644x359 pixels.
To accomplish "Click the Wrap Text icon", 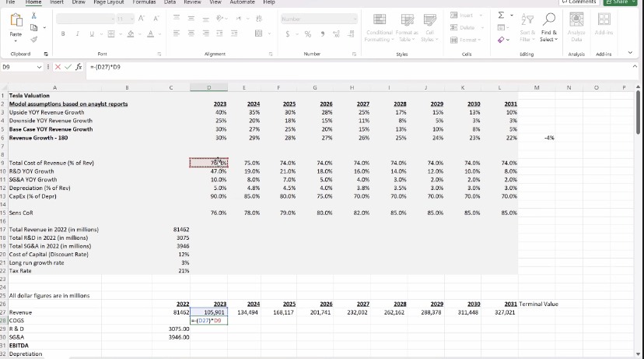I will (x=259, y=19).
